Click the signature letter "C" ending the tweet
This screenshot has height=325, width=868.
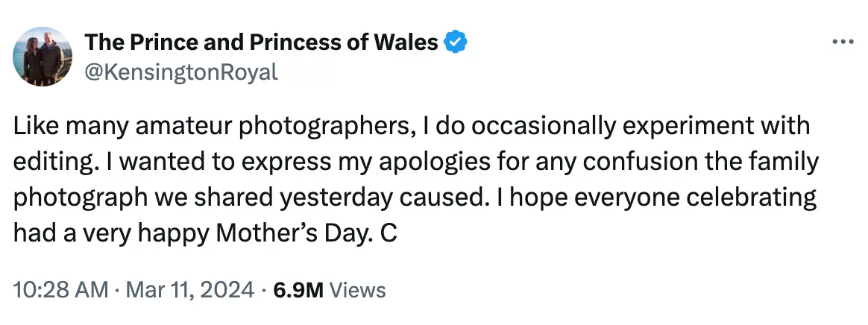pyautogui.click(x=388, y=233)
